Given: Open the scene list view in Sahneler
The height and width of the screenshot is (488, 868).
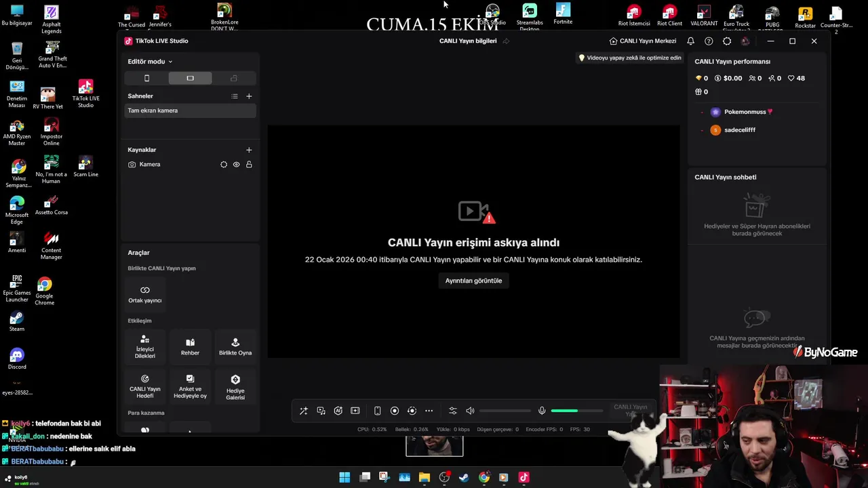Looking at the screenshot, I should click(x=235, y=96).
